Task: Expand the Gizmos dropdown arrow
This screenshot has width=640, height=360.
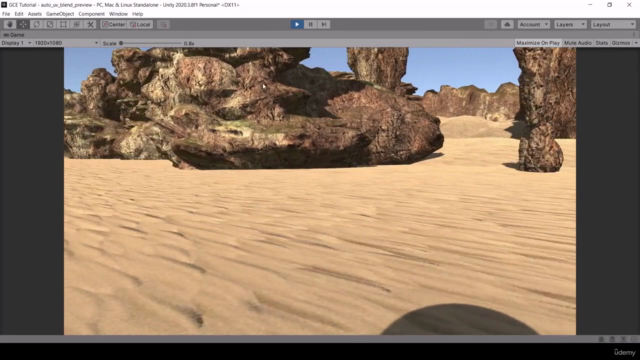Action: coord(636,43)
